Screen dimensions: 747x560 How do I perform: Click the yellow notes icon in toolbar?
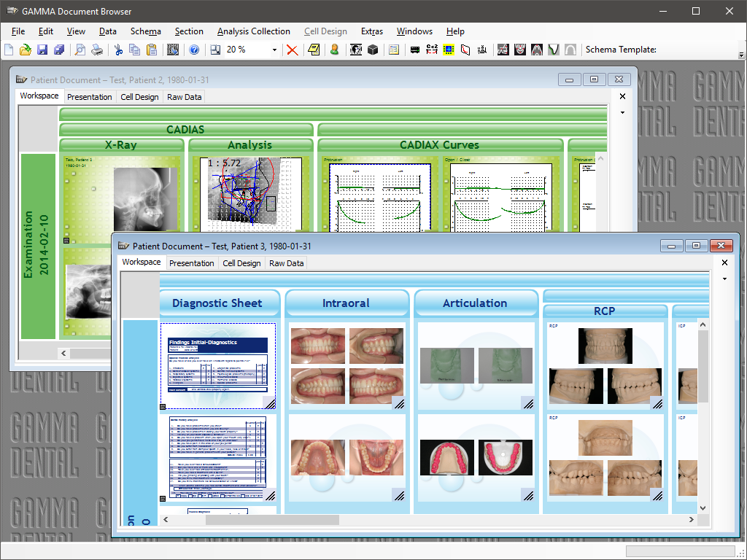[x=314, y=50]
